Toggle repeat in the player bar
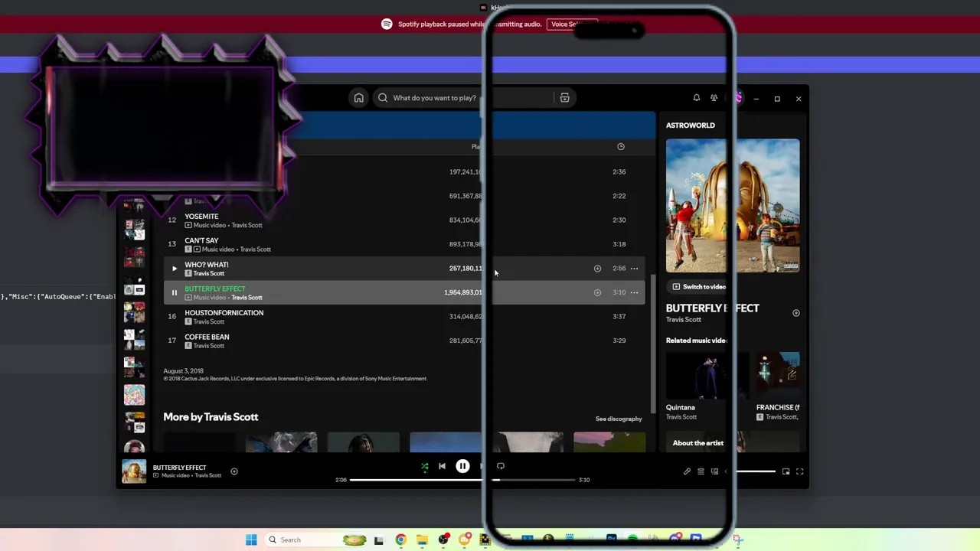 [x=501, y=466]
